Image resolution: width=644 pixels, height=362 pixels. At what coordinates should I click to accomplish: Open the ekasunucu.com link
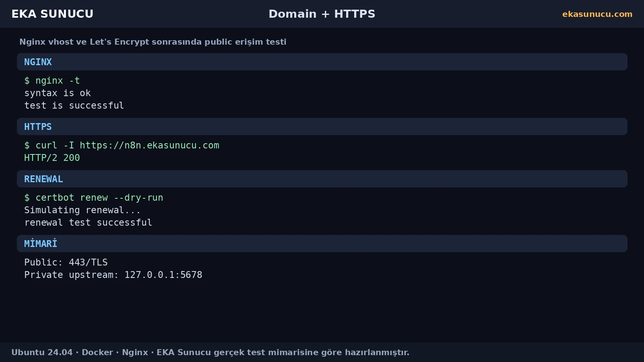coord(597,14)
